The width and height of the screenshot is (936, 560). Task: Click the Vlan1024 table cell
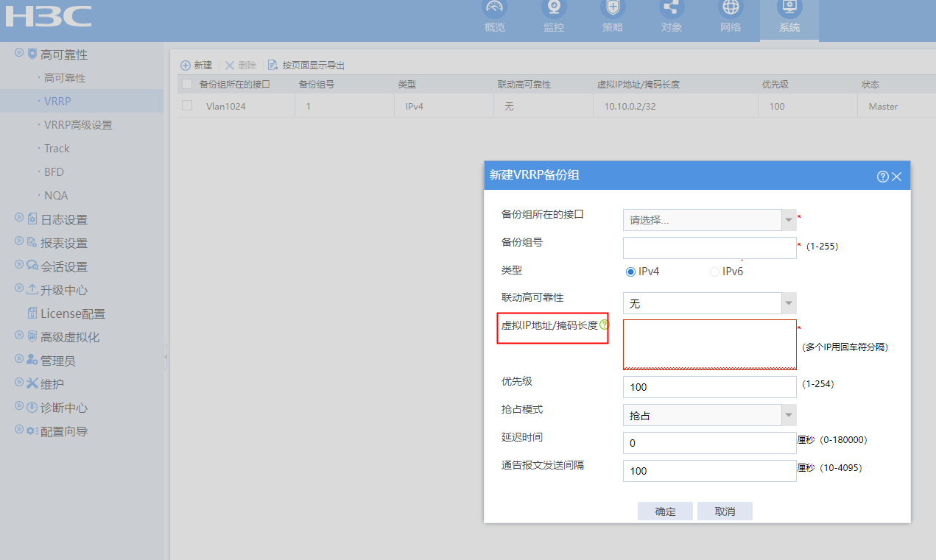click(226, 106)
